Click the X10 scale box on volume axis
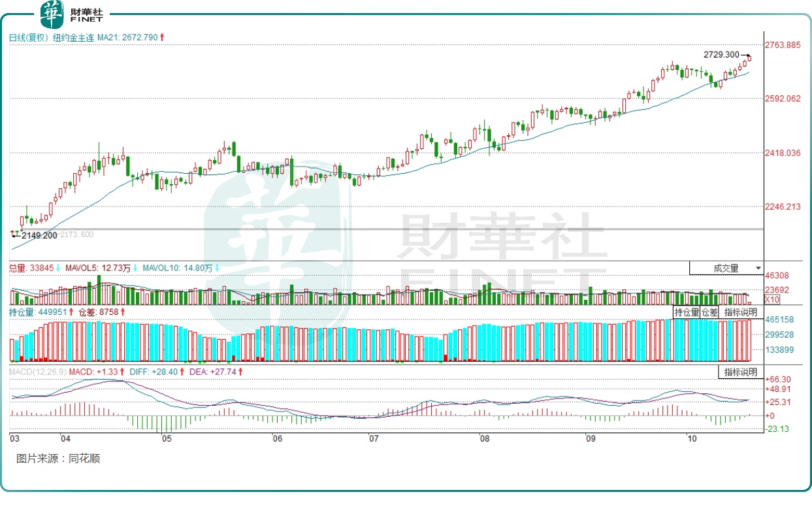 pos(754,299)
